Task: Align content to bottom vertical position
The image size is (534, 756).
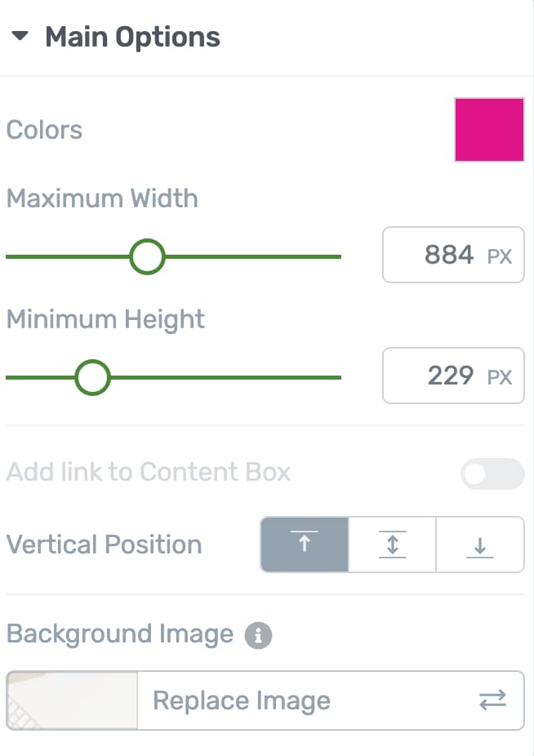Action: pyautogui.click(x=480, y=545)
